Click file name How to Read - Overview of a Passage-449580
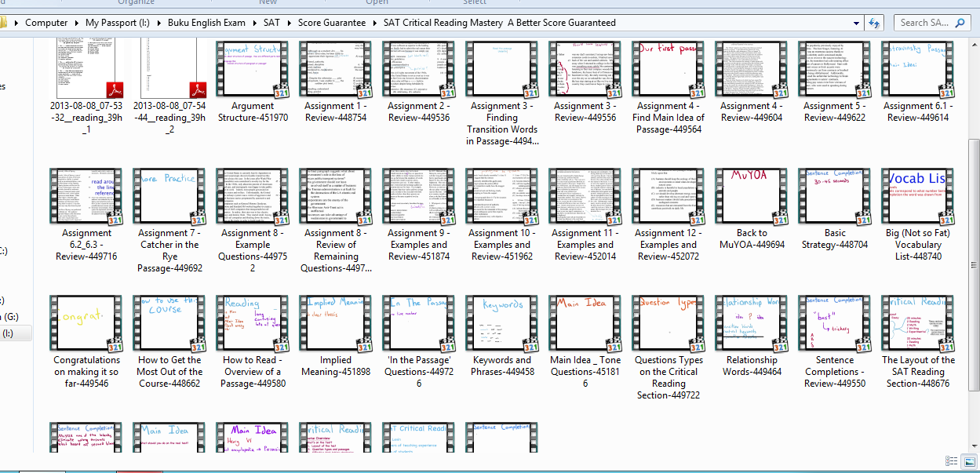The width and height of the screenshot is (980, 473). tap(253, 372)
